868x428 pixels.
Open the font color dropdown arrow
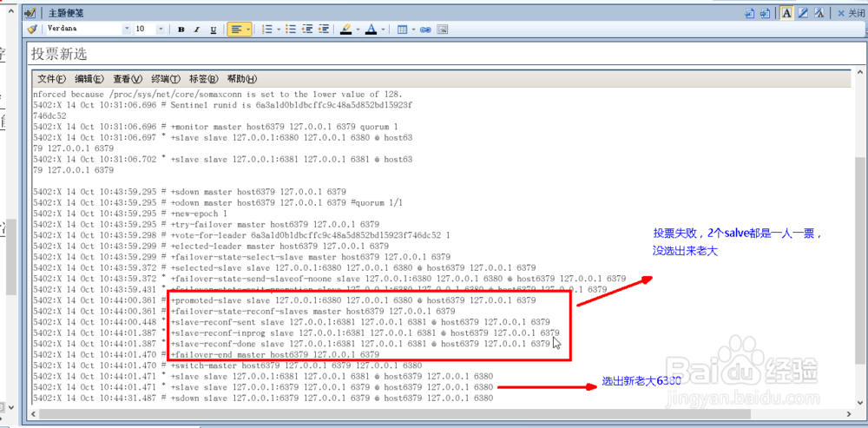383,30
